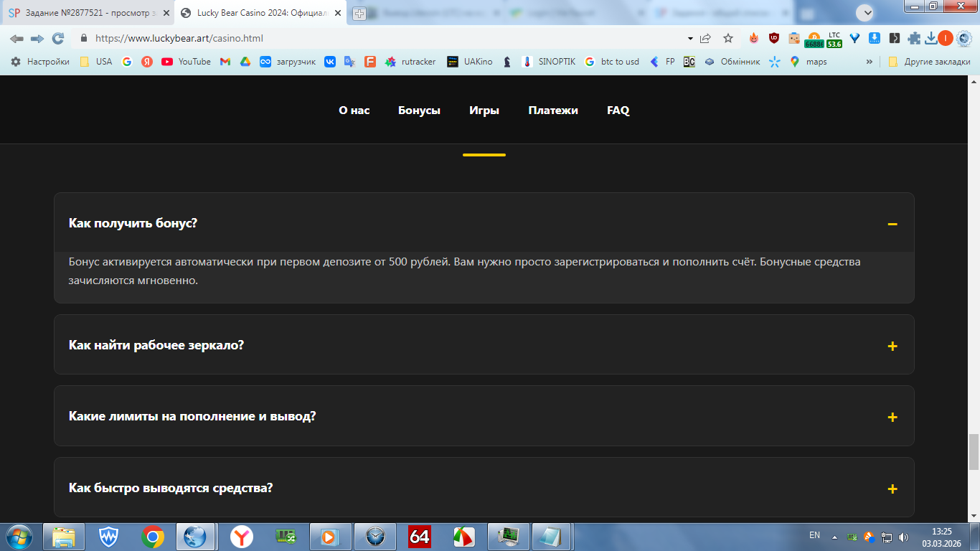Screen dimensions: 980x551
Task: Open the 'Бонусы' menu item
Action: [419, 110]
